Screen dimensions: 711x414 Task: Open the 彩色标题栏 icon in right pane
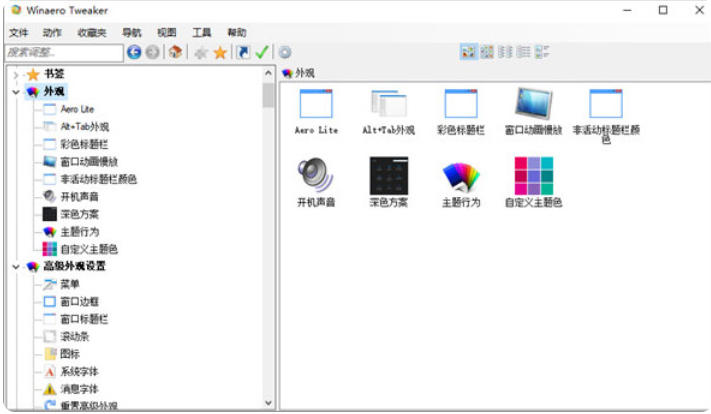click(461, 104)
